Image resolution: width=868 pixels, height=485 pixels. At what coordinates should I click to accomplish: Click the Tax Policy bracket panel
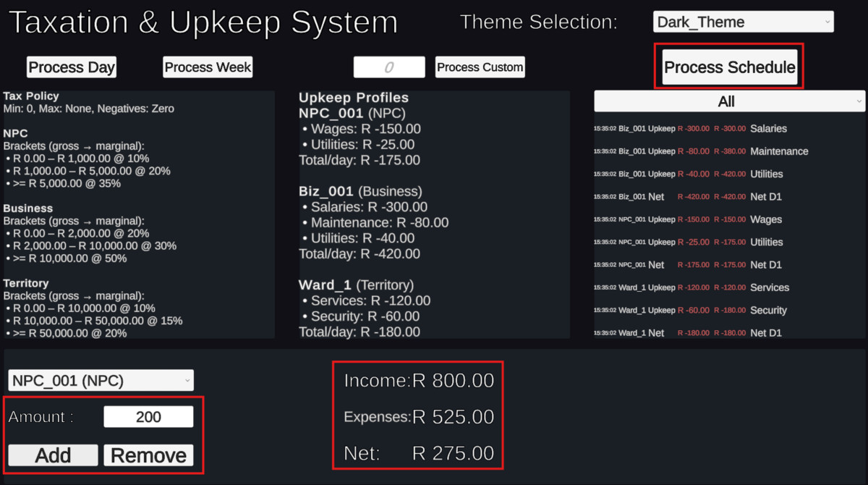coord(137,214)
